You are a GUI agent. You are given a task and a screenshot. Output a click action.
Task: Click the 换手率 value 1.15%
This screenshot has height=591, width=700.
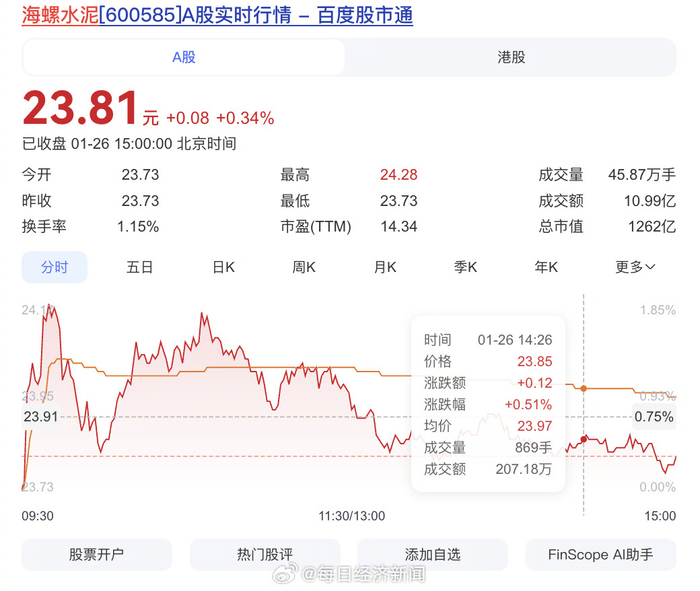[138, 227]
